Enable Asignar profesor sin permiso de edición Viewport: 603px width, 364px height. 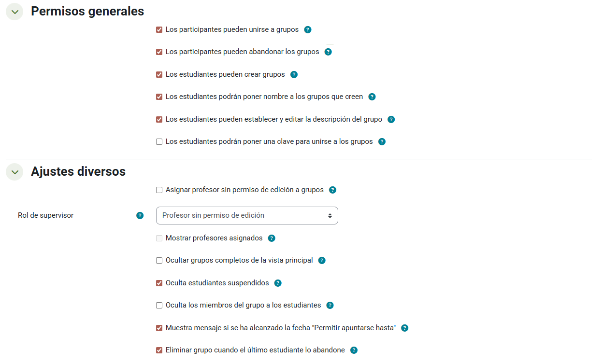tap(159, 190)
